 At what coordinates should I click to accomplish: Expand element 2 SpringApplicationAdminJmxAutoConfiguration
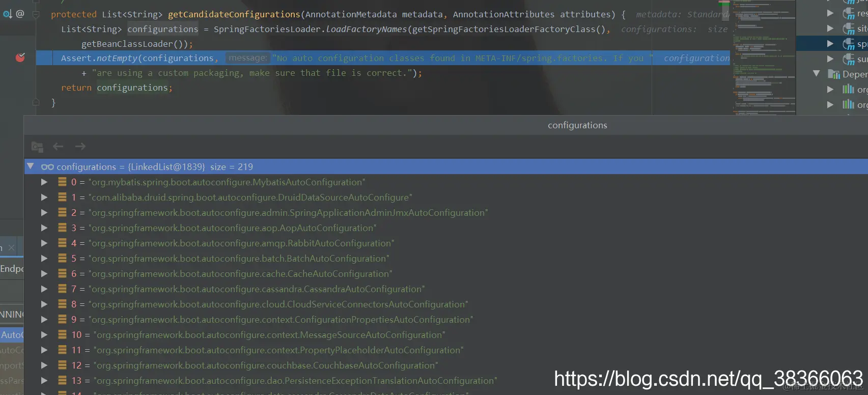[x=44, y=212]
